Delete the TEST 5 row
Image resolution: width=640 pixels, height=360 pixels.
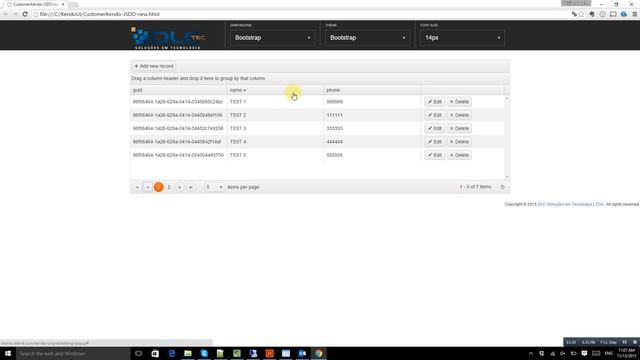click(459, 155)
